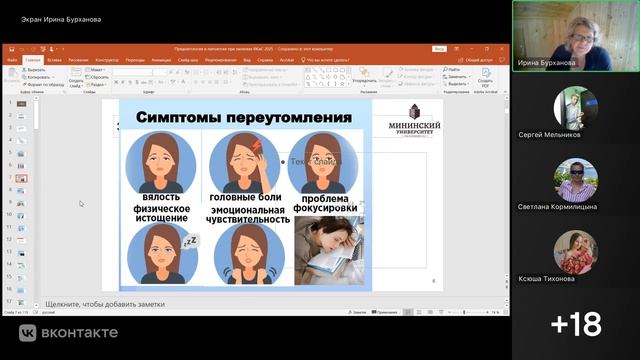Open the Shape Outline (Контур фигуры) dropdown
Image resolution: width=640 pixels, height=360 pixels.
click(x=416, y=77)
